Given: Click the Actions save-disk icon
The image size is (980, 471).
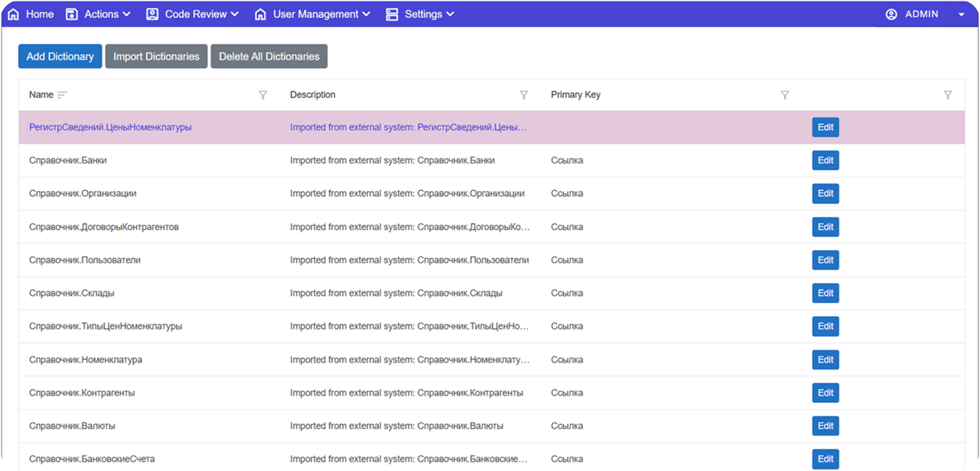Looking at the screenshot, I should pyautogui.click(x=72, y=14).
